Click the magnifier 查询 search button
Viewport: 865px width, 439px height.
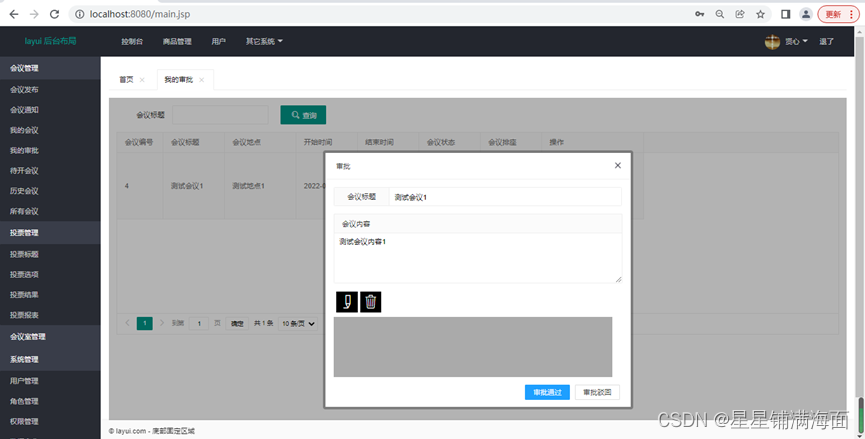click(x=303, y=115)
